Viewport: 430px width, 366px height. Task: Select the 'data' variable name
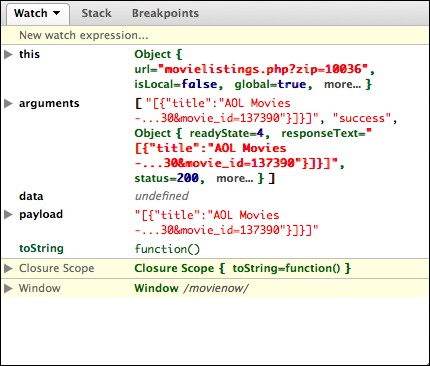31,196
